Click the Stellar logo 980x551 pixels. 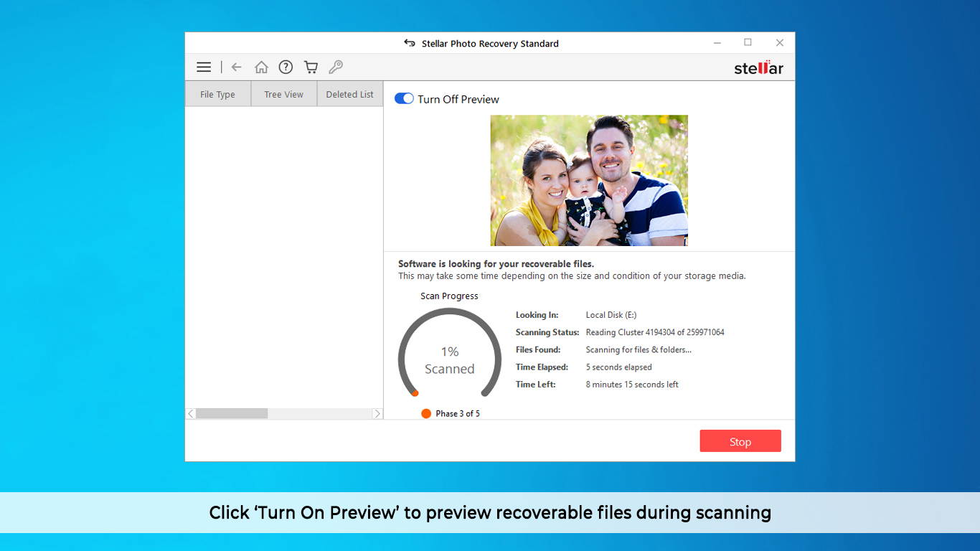click(758, 68)
